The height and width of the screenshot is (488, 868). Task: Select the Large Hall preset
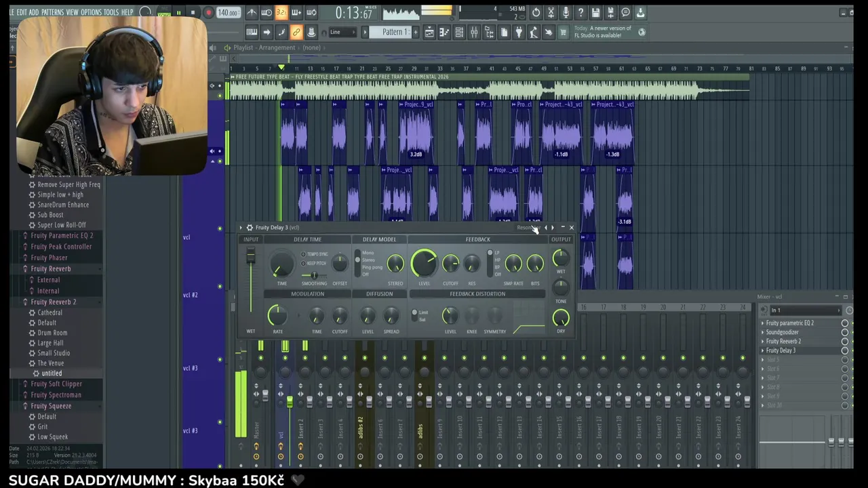point(50,343)
